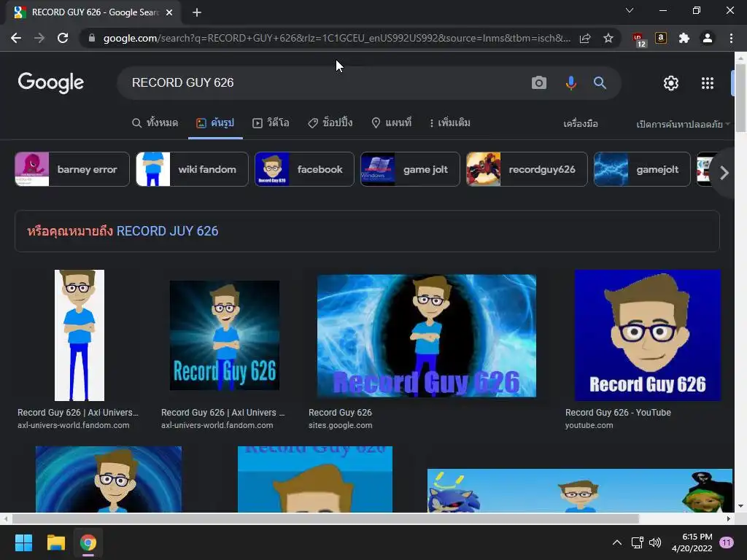
Task: Reload the page with refresh icon
Action: [63, 38]
